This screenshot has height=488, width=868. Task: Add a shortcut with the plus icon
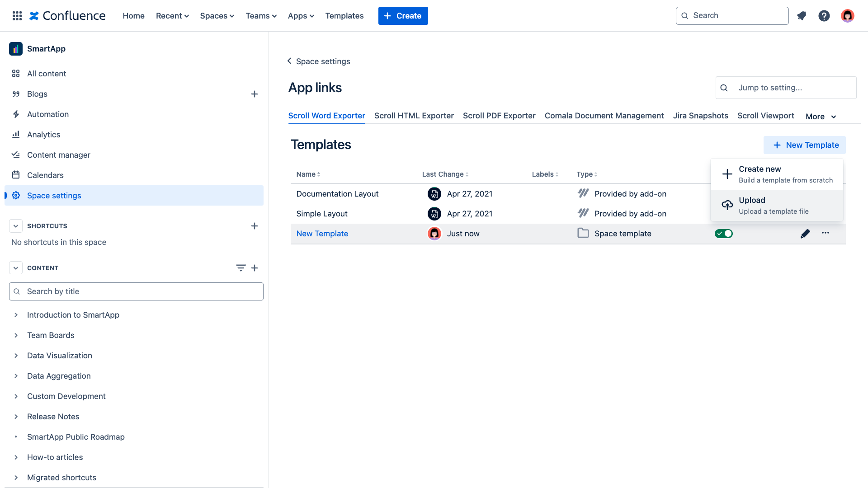pyautogui.click(x=255, y=226)
